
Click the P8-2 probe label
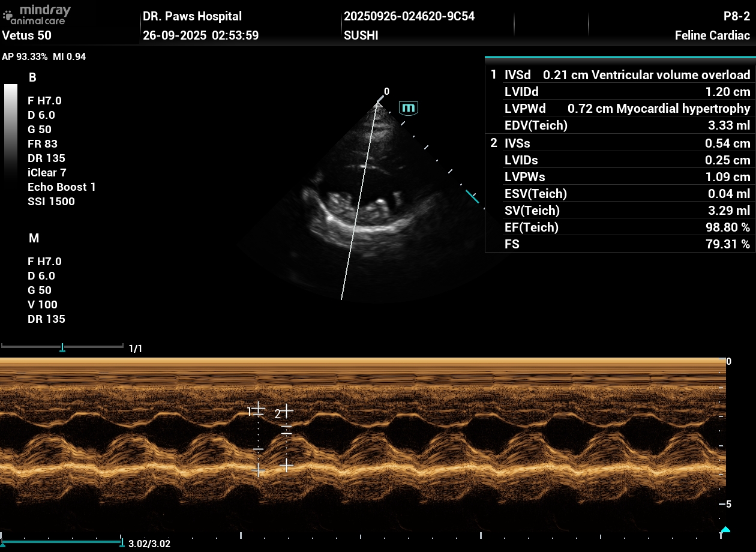736,16
